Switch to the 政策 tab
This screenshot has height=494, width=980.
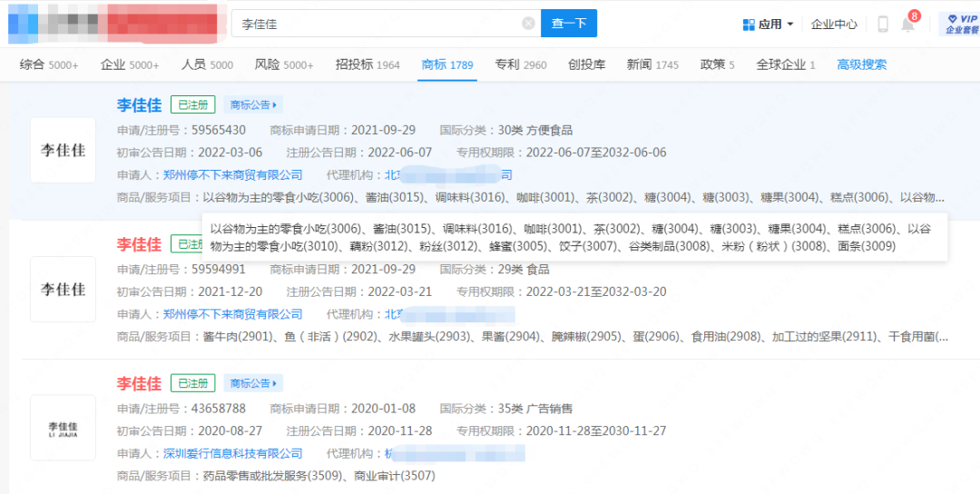pyautogui.click(x=718, y=64)
